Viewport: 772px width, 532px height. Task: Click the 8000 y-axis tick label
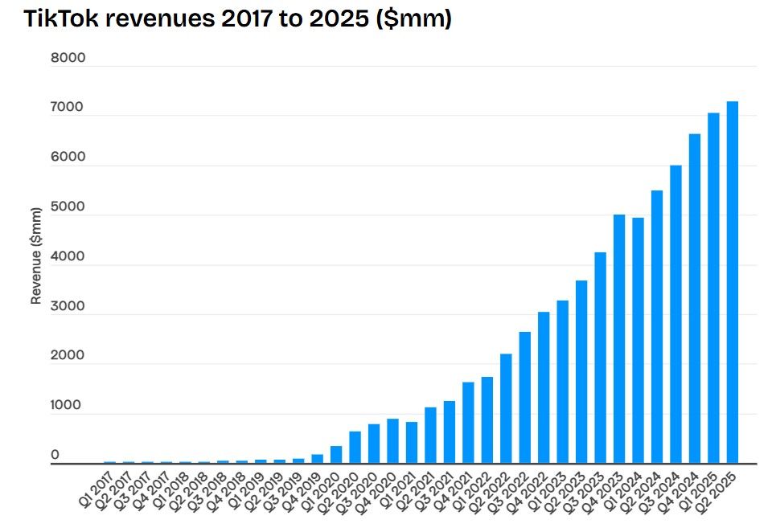tap(66, 59)
